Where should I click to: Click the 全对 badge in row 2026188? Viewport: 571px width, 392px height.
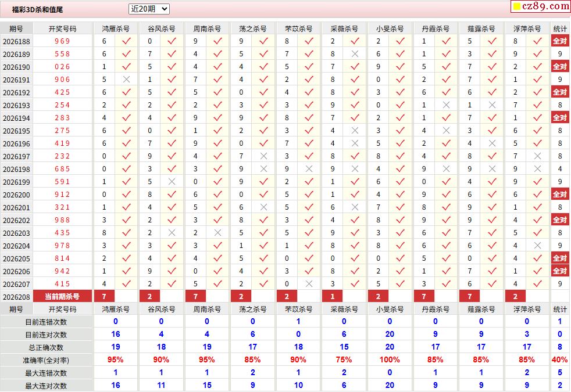point(560,41)
